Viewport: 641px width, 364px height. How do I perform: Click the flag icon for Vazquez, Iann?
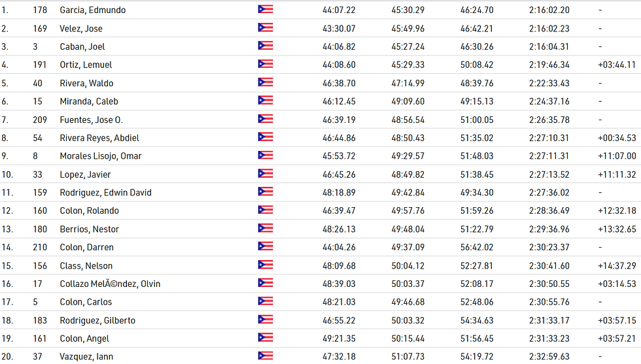(265, 356)
